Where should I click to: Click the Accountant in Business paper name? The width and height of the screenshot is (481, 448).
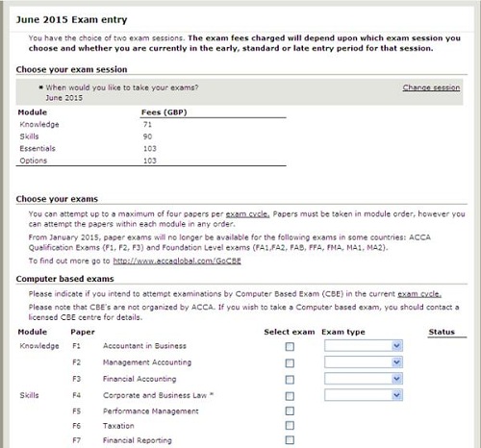click(144, 346)
